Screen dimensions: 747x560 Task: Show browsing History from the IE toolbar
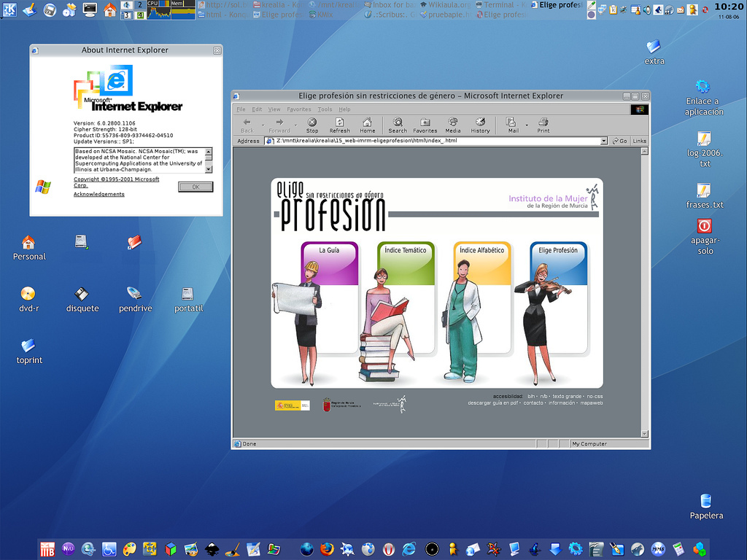coord(480,125)
